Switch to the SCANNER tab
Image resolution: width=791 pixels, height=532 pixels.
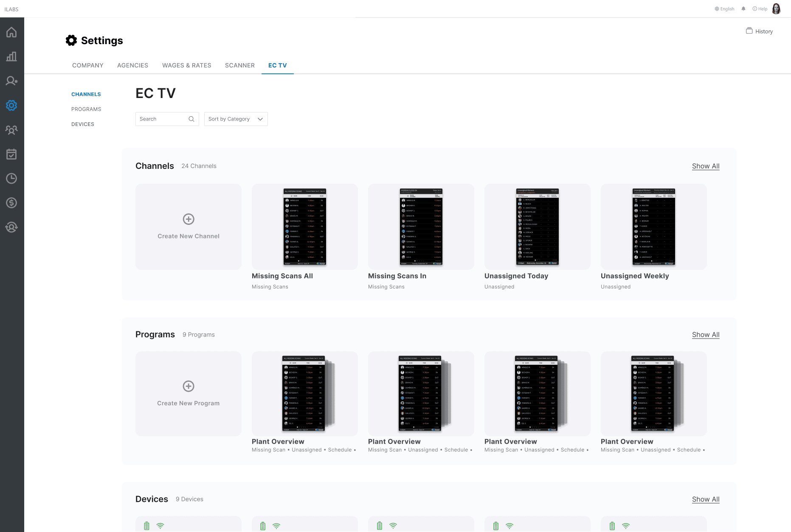tap(240, 65)
